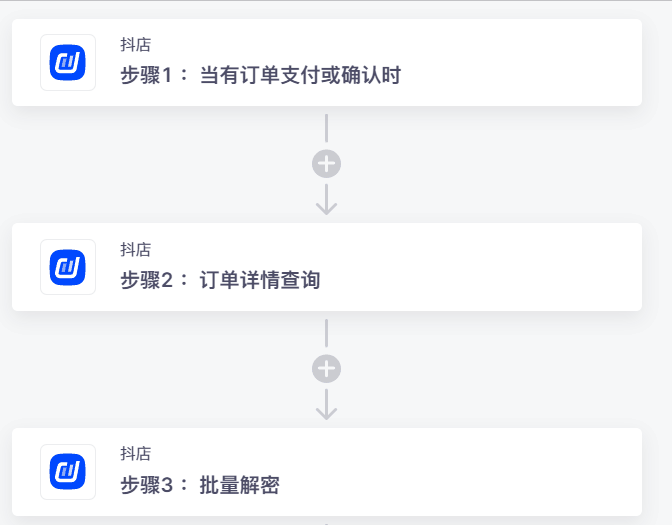Click the 抖店 label in step 2 card
Screen dimensions: 672x525
pos(135,250)
